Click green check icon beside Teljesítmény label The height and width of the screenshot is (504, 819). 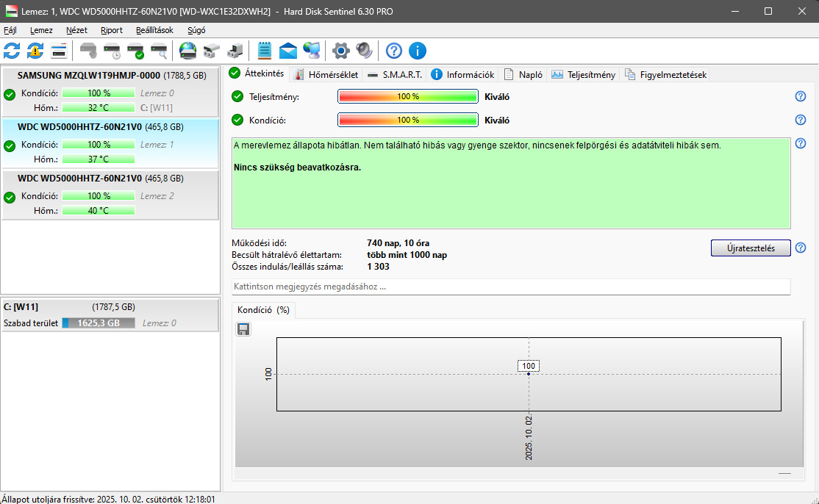pyautogui.click(x=237, y=96)
